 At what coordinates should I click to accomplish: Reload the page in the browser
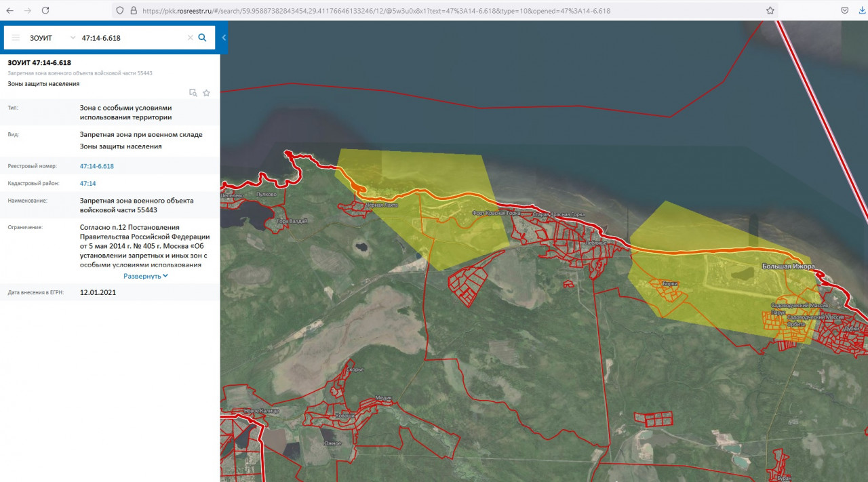point(45,11)
